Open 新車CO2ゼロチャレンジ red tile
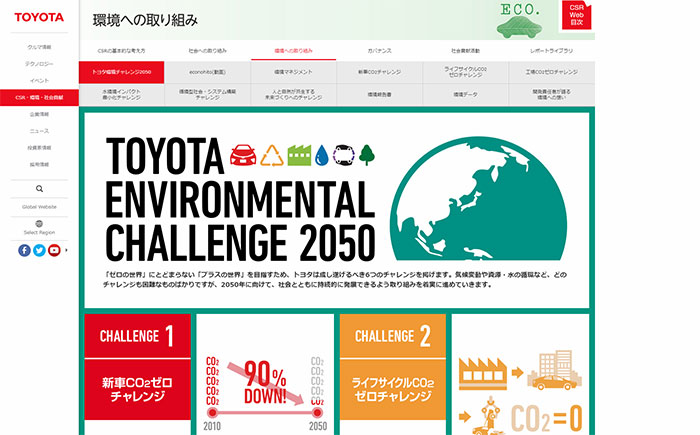Image resolution: width=700 pixels, height=435 pixels. [138, 389]
